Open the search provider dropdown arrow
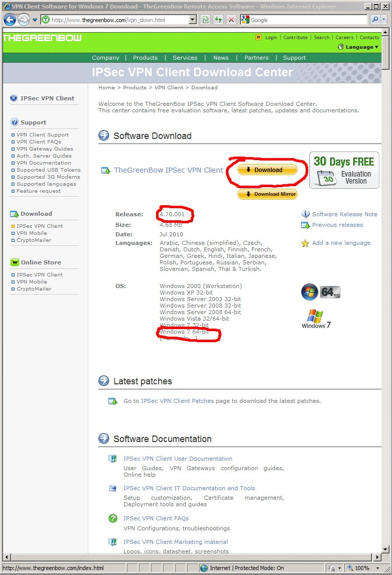 point(384,20)
